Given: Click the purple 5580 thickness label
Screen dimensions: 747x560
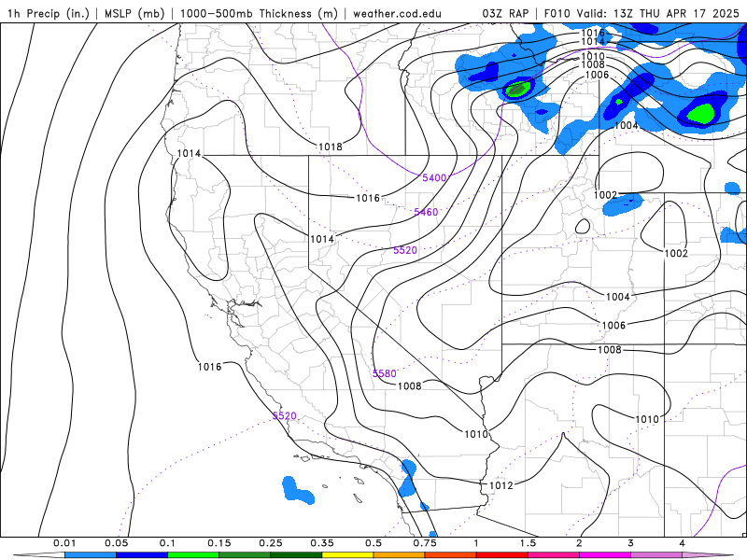Looking at the screenshot, I should pyautogui.click(x=385, y=373).
